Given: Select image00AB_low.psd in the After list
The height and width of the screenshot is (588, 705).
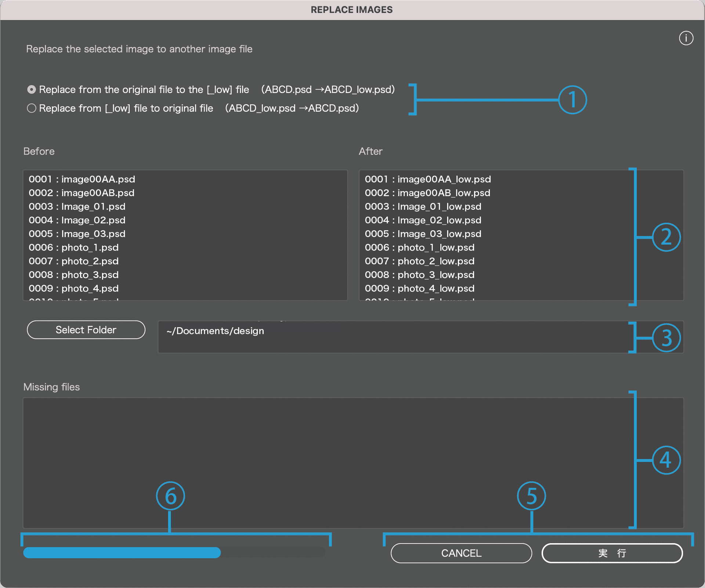Looking at the screenshot, I should pyautogui.click(x=427, y=193).
